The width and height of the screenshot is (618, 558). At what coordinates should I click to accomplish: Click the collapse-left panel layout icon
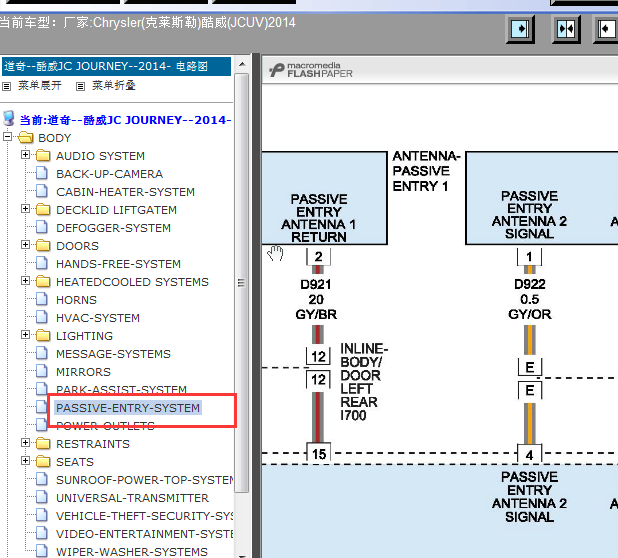[607, 29]
